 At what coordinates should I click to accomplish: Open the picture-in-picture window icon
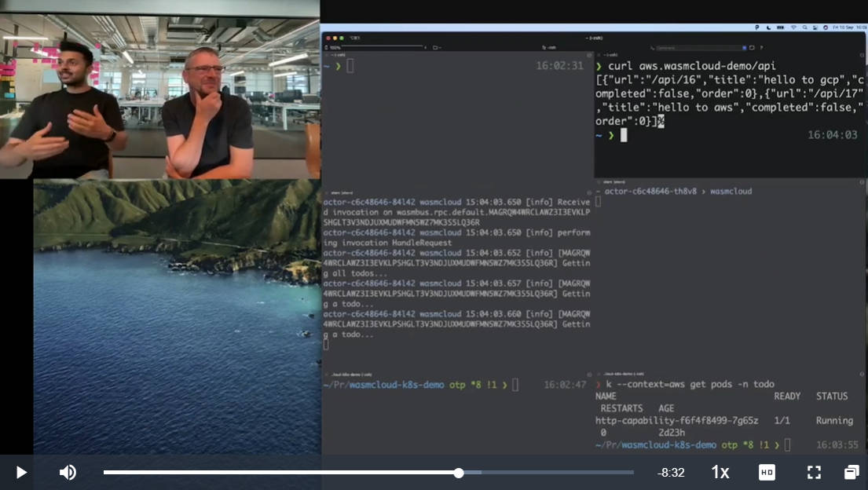pos(852,472)
